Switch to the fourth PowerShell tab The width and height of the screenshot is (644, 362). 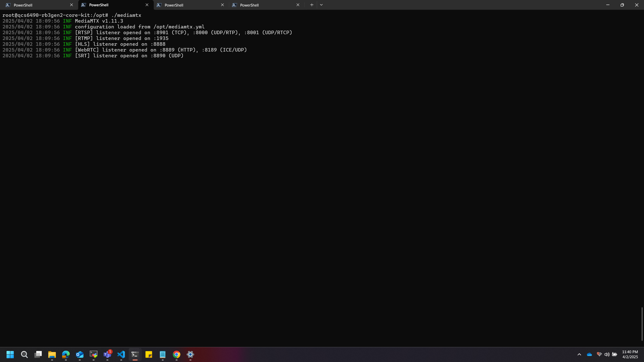pyautogui.click(x=267, y=5)
